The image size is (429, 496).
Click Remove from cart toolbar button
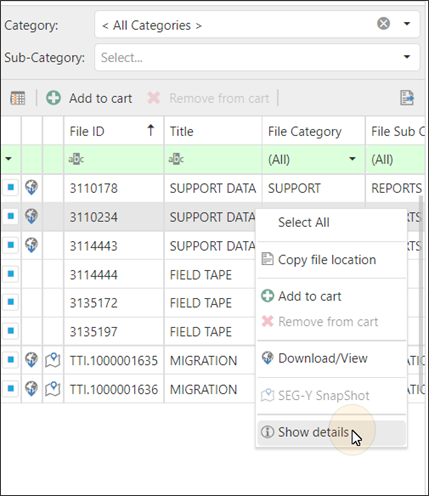click(x=208, y=98)
